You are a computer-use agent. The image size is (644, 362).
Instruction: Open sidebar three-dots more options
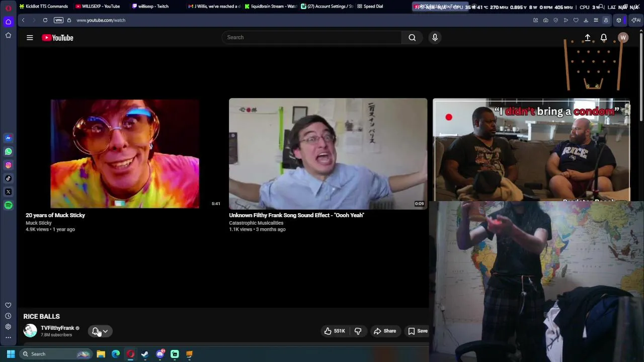8,337
